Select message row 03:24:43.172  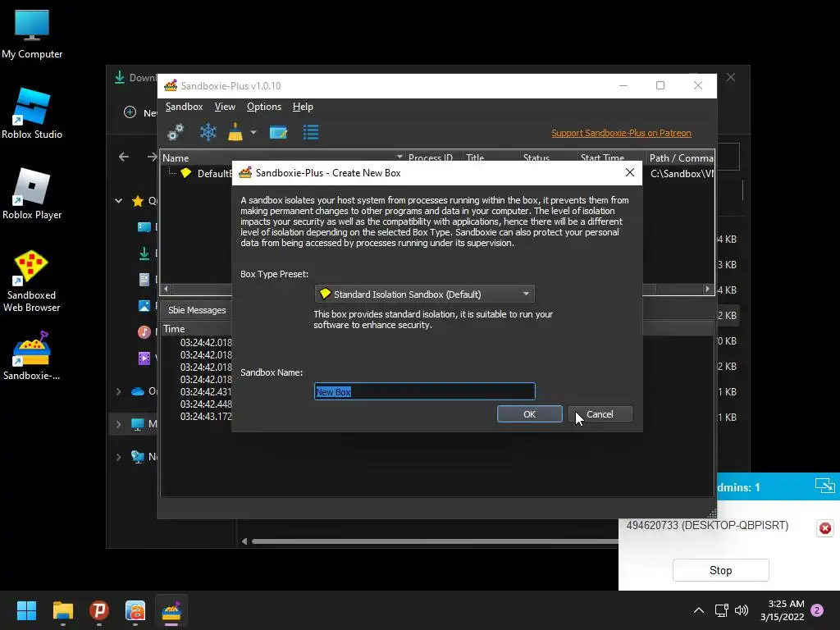point(206,416)
